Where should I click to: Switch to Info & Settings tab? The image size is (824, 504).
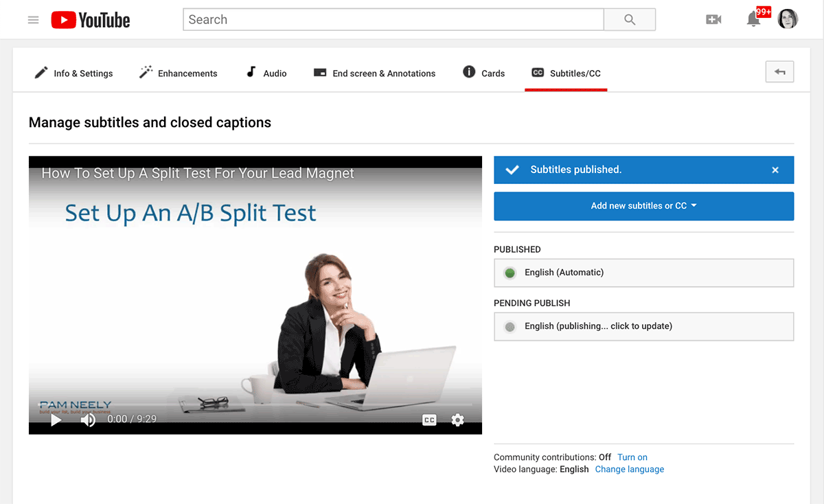coord(74,73)
